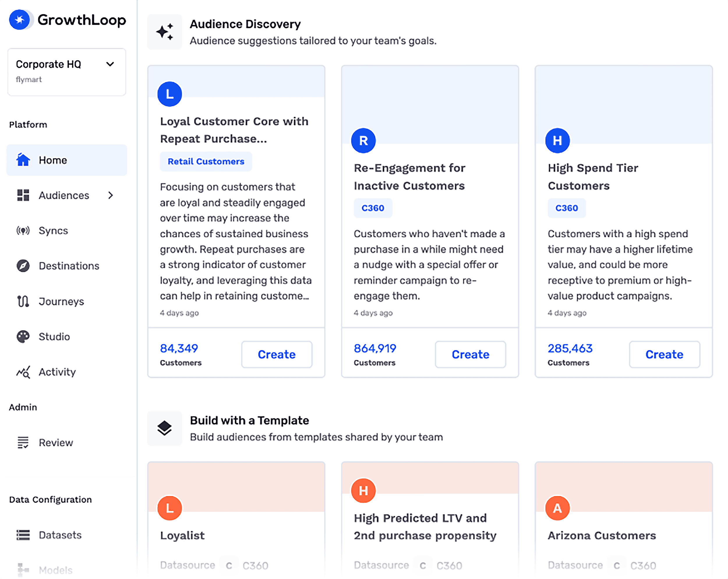The height and width of the screenshot is (579, 728).
Task: Create the Loyal Customer Core audience
Action: click(276, 354)
